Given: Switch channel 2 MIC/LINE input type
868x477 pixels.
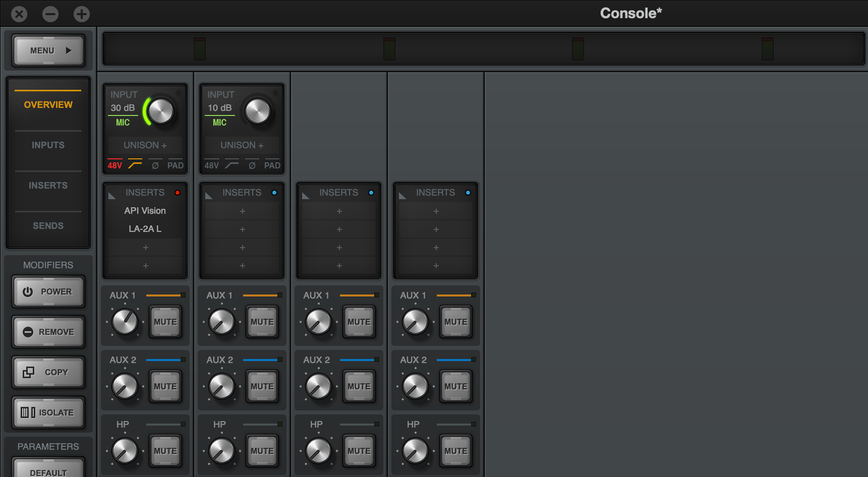Looking at the screenshot, I should pos(219,122).
